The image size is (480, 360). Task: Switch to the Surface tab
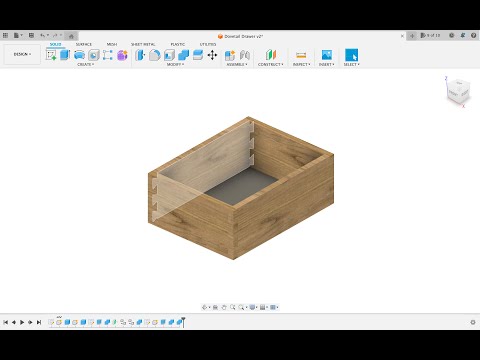(83, 44)
